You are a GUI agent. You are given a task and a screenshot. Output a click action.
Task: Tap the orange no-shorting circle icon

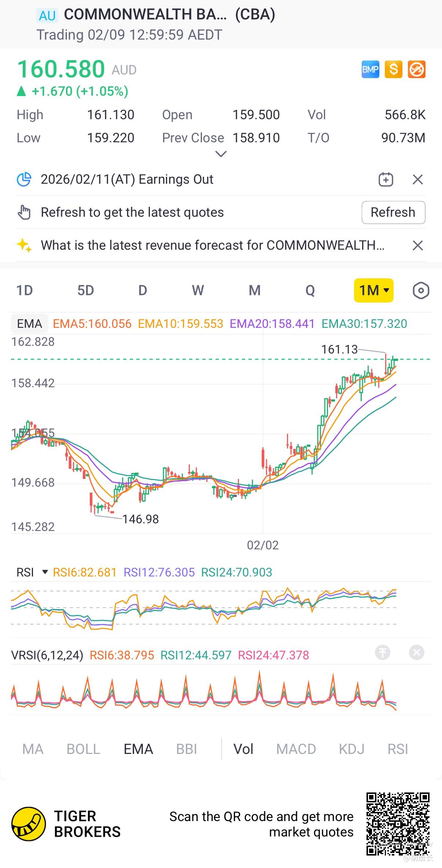click(x=417, y=69)
